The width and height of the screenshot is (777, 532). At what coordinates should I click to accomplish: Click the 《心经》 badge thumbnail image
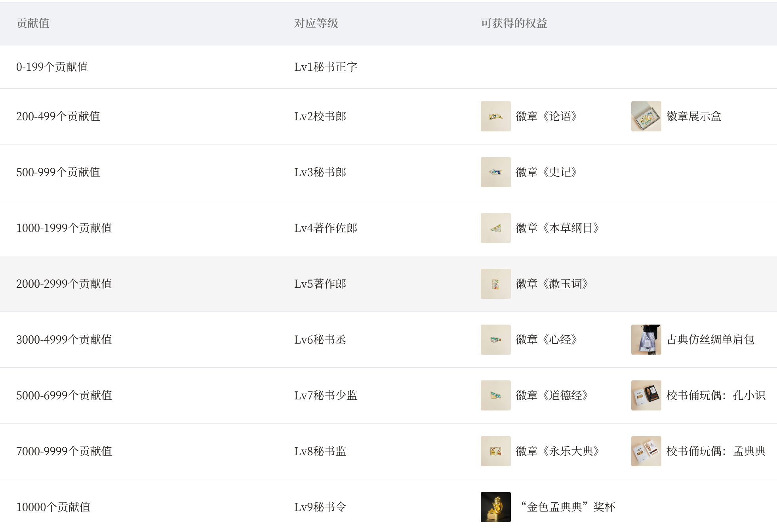pyautogui.click(x=495, y=340)
